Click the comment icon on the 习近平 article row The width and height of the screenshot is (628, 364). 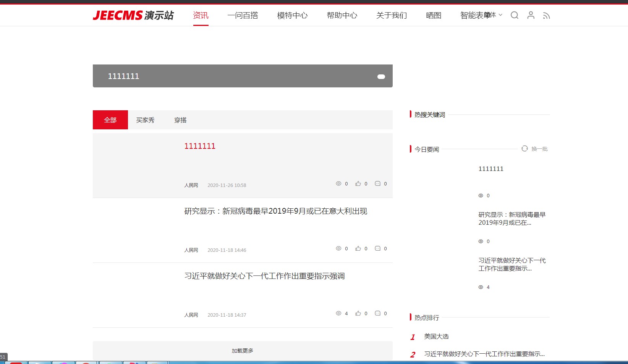[x=377, y=313]
